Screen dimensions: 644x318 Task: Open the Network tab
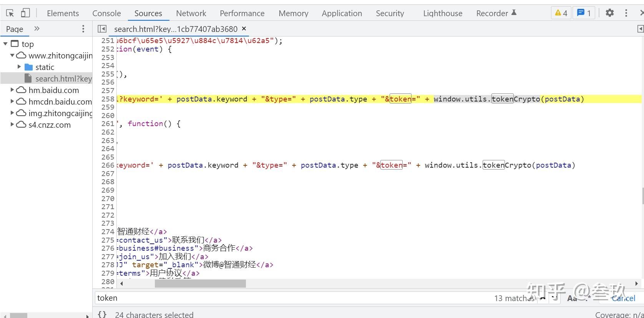191,13
